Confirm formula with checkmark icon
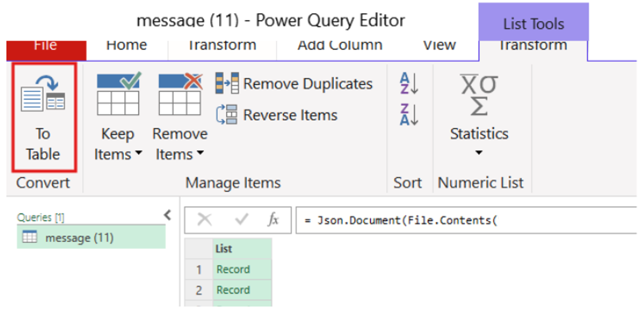The image size is (644, 312). click(x=241, y=220)
